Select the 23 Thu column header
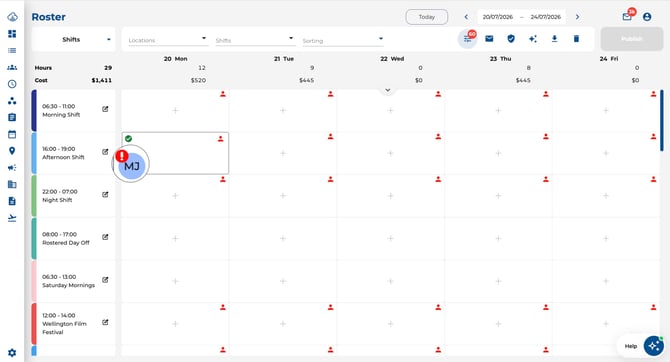 pyautogui.click(x=500, y=59)
